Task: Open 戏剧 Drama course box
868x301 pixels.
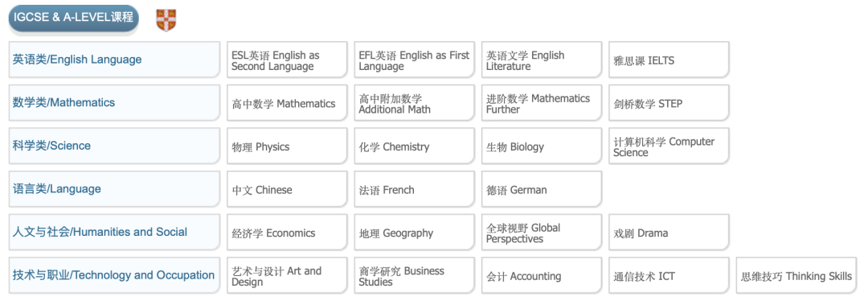Action: click(x=669, y=233)
